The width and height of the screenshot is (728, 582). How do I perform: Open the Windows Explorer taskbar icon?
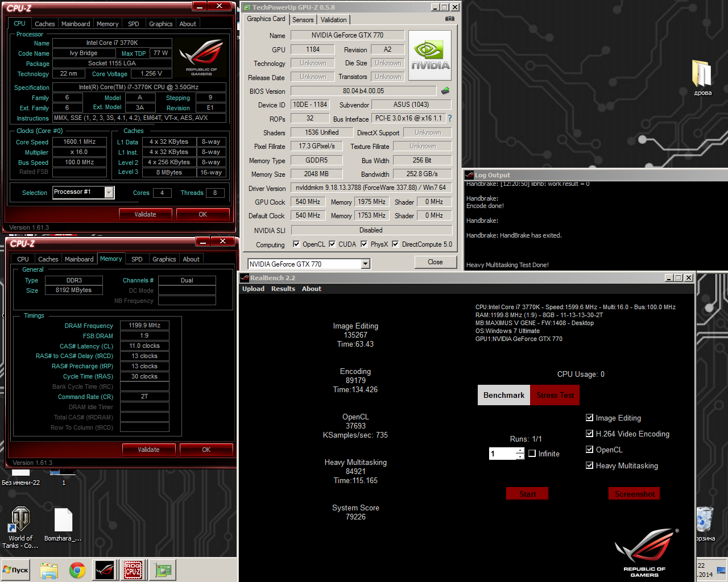click(49, 570)
